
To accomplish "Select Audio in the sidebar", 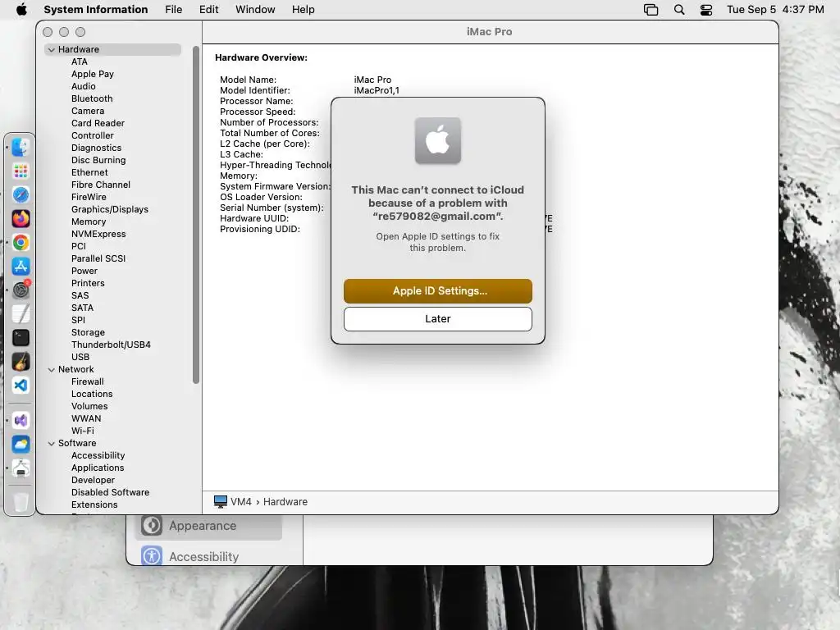I will click(x=83, y=86).
